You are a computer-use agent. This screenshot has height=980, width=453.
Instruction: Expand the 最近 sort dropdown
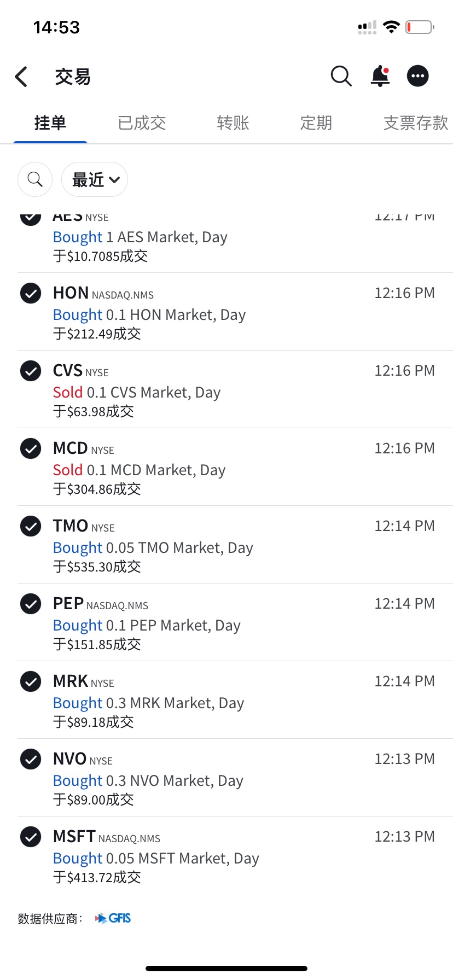(95, 179)
